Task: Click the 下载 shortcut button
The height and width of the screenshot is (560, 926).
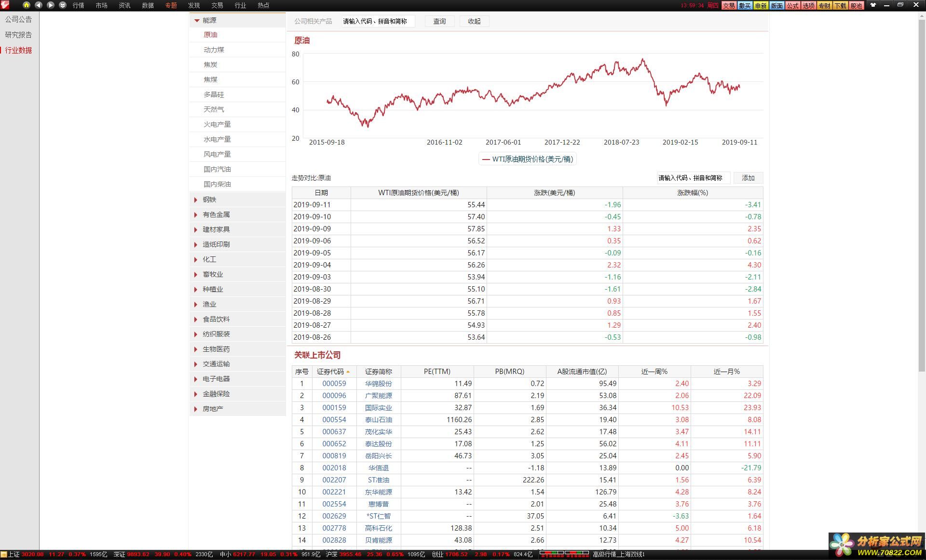Action: (x=840, y=5)
